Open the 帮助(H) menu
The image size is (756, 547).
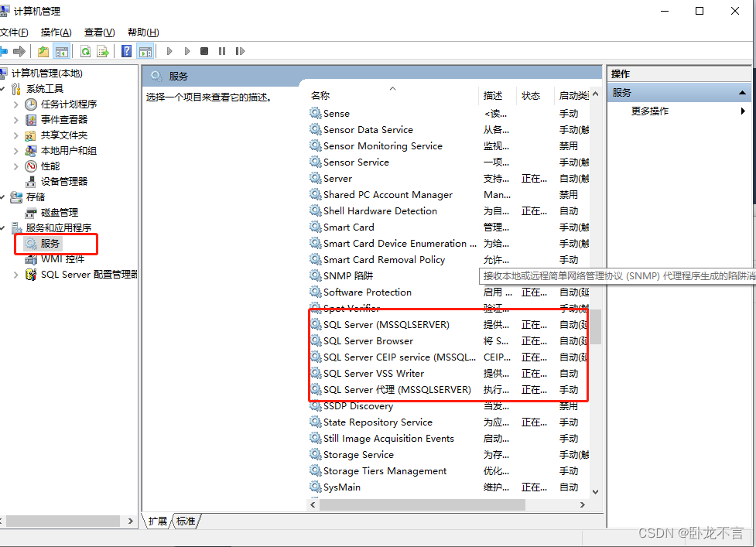point(143,32)
